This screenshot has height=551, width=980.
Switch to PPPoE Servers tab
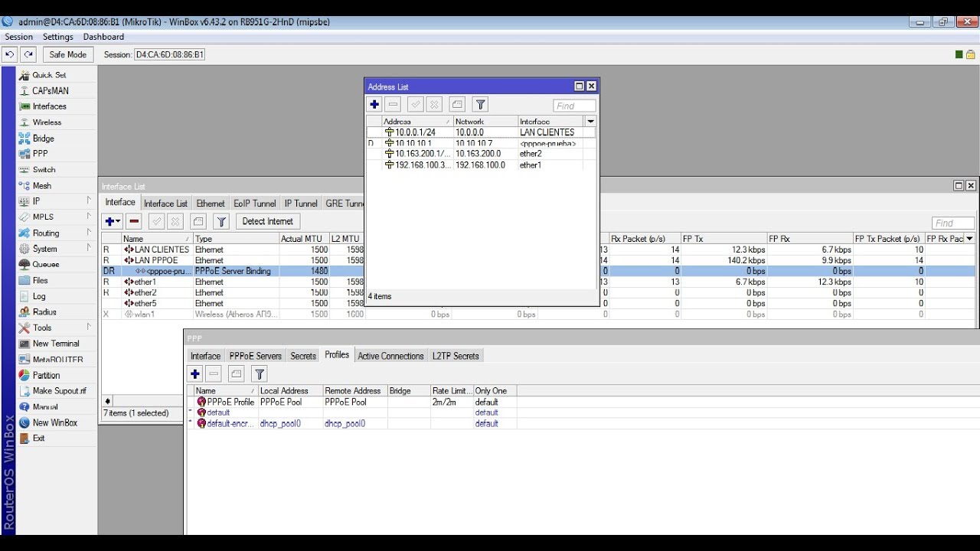(x=256, y=356)
